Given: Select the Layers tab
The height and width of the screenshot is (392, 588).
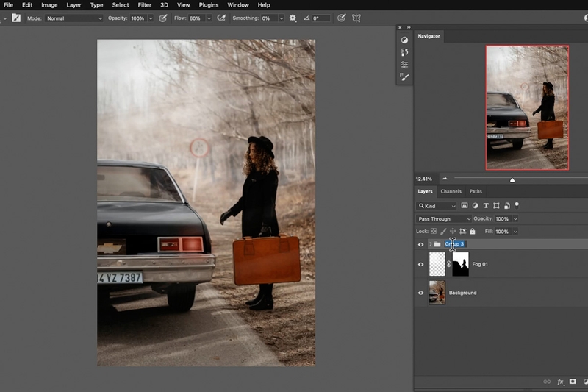Looking at the screenshot, I should (425, 191).
